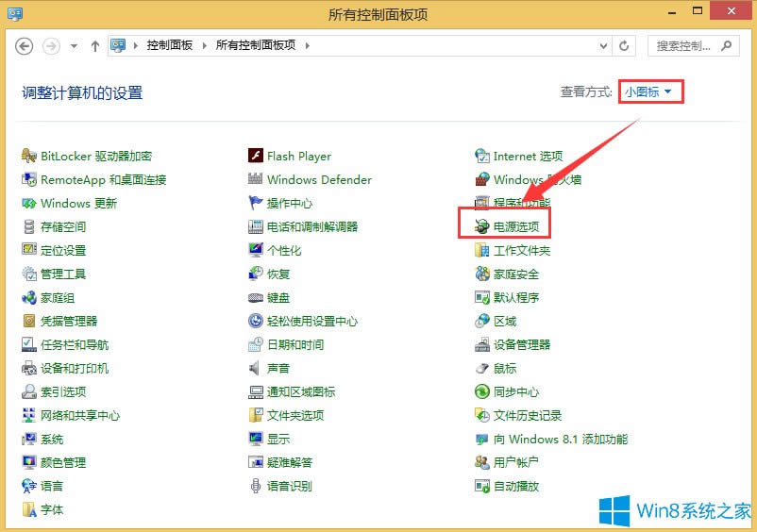Open the 电话和调制解调器 icon

(256, 226)
